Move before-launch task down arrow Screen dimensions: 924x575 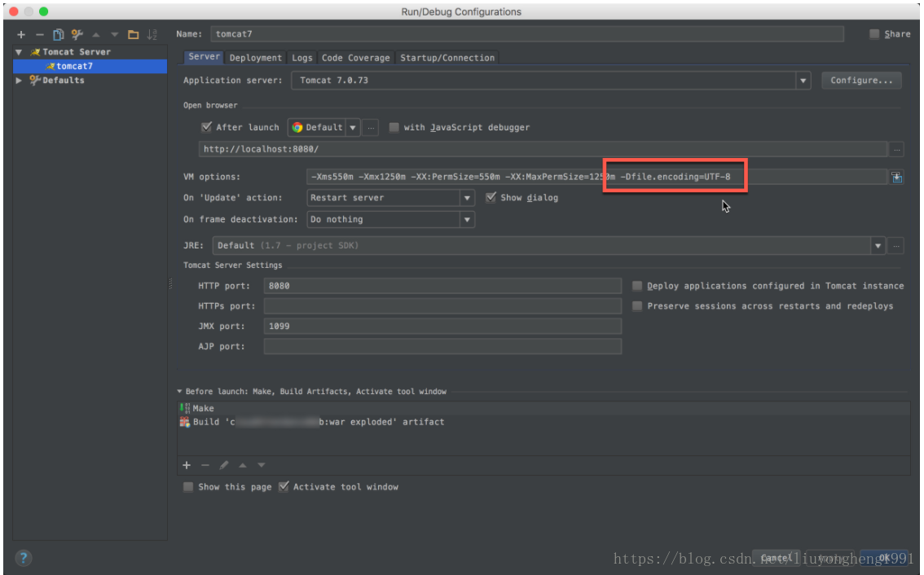tap(262, 465)
